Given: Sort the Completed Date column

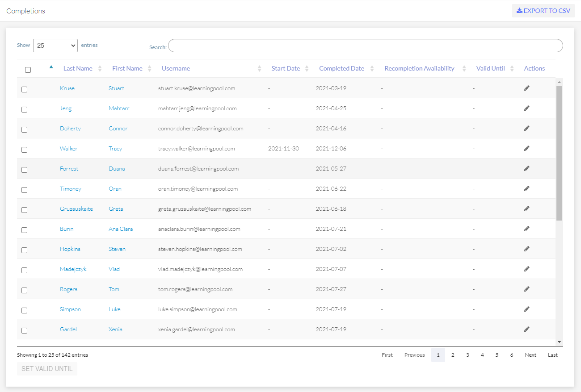Looking at the screenshot, I should click(341, 68).
